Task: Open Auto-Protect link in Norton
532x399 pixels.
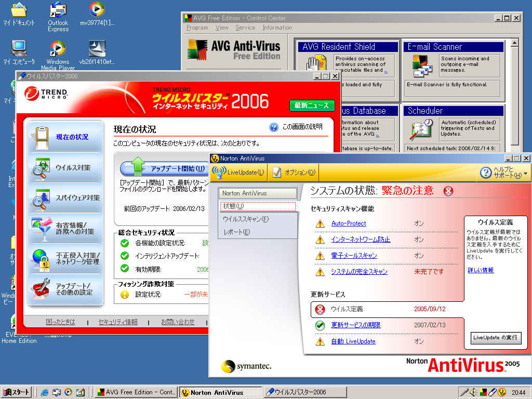Action: point(349,223)
